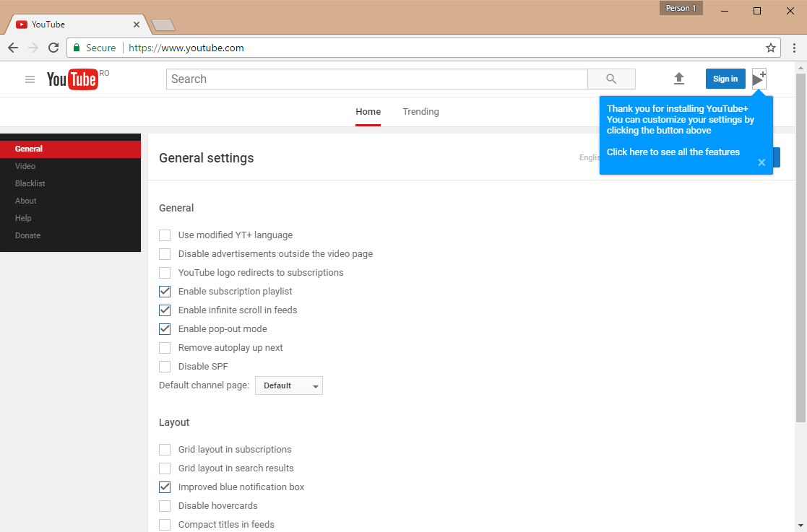Image resolution: width=807 pixels, height=532 pixels.
Task: Click the upload arrow icon
Action: (x=679, y=79)
